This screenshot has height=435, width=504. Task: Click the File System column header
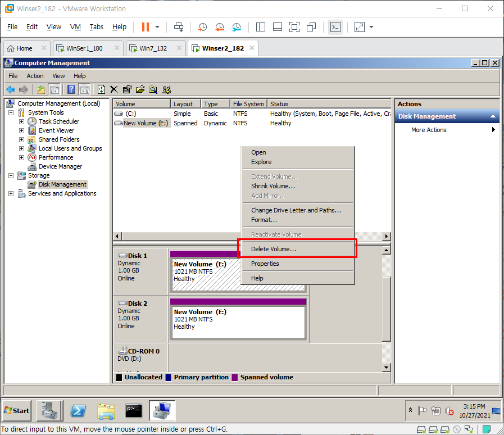coord(248,104)
